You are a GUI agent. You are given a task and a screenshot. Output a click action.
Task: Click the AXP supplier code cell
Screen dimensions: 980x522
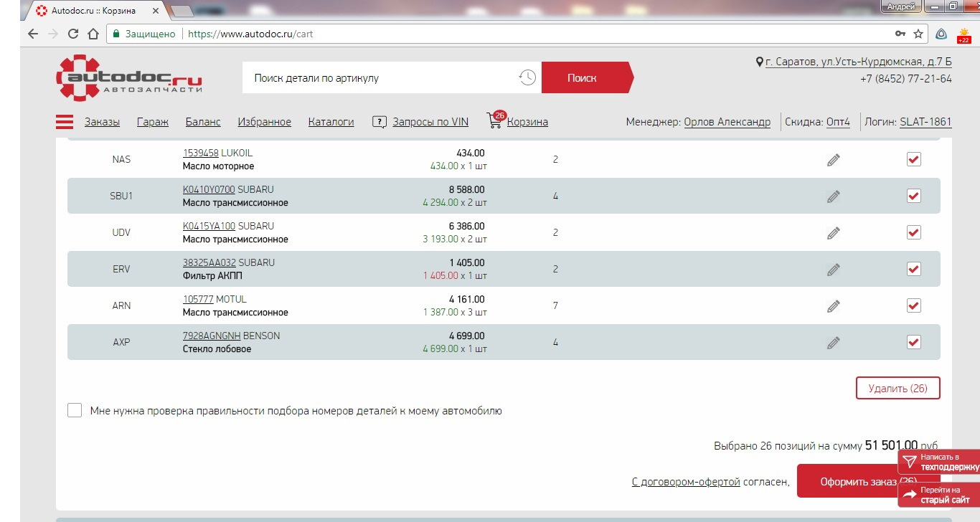coord(121,342)
